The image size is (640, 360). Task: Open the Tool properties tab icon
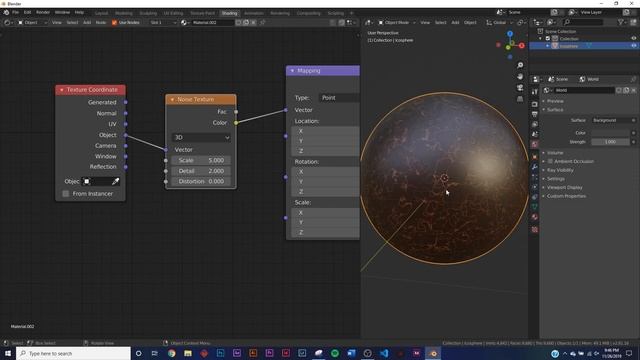(x=535, y=92)
